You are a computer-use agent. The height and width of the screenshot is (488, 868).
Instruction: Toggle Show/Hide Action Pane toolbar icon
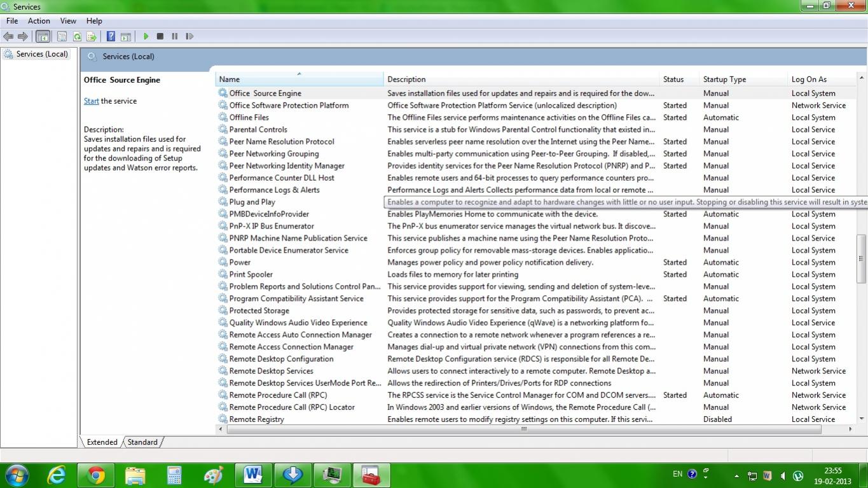(126, 37)
